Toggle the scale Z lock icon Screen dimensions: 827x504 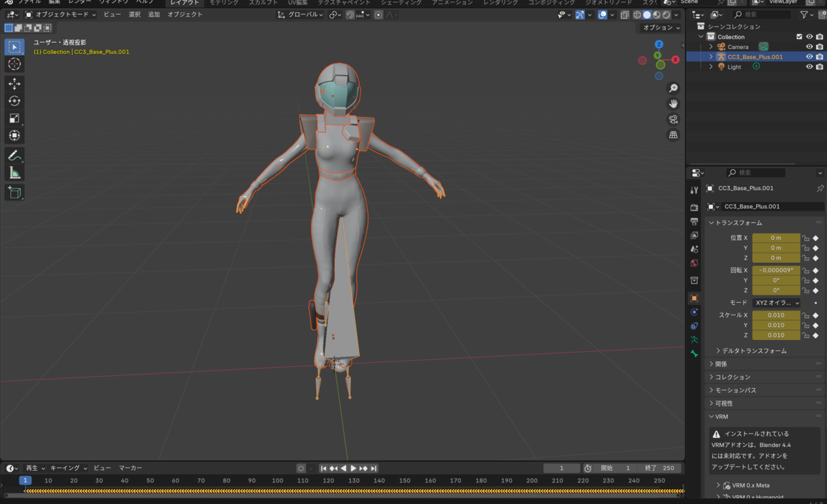(806, 335)
